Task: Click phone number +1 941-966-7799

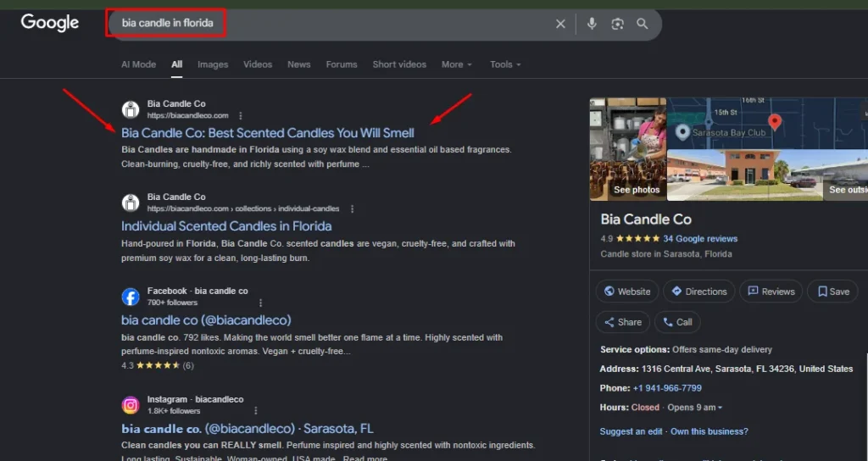Action: (667, 388)
